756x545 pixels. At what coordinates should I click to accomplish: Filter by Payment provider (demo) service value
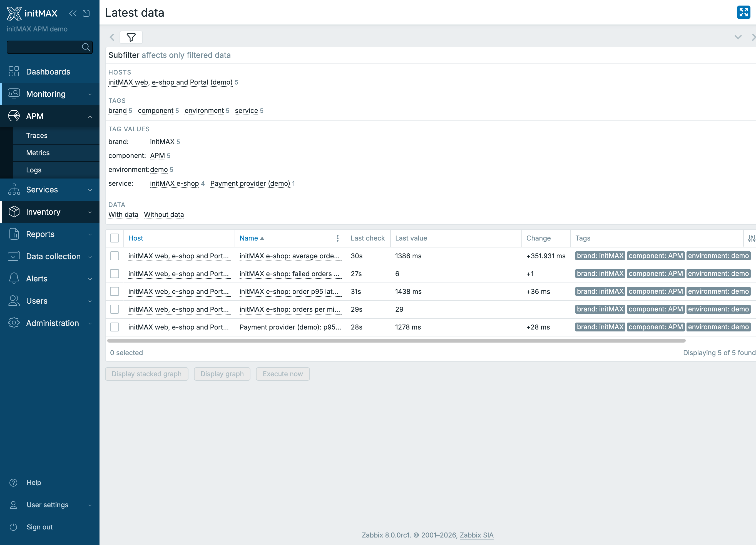tap(250, 184)
